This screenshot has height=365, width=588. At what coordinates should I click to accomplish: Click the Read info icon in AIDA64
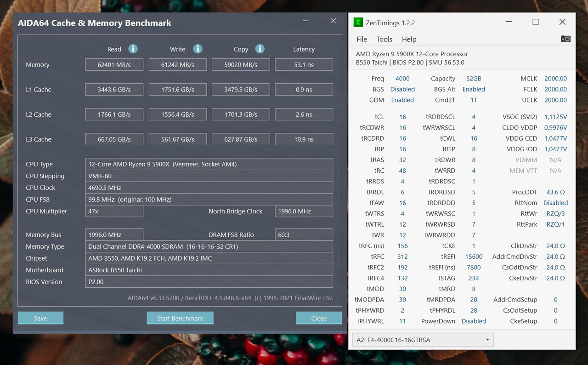click(x=133, y=49)
